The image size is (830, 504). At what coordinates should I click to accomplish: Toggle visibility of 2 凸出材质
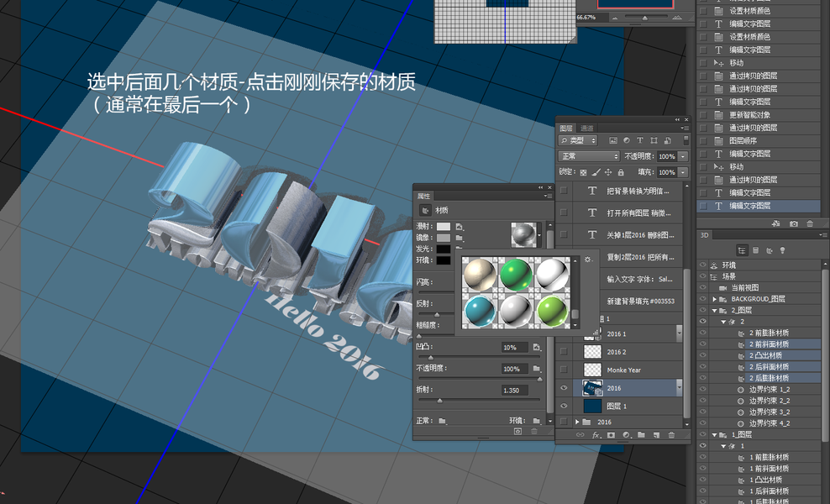click(703, 355)
